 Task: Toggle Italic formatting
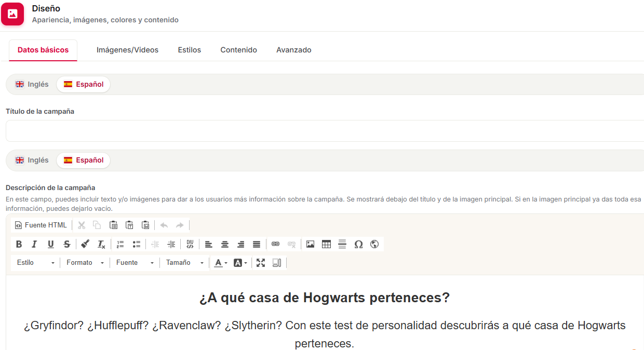pos(34,244)
